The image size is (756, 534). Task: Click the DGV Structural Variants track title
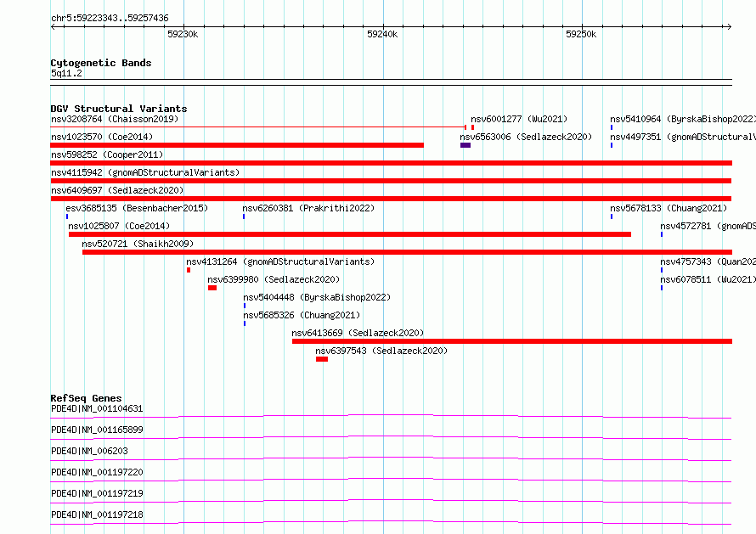119,109
